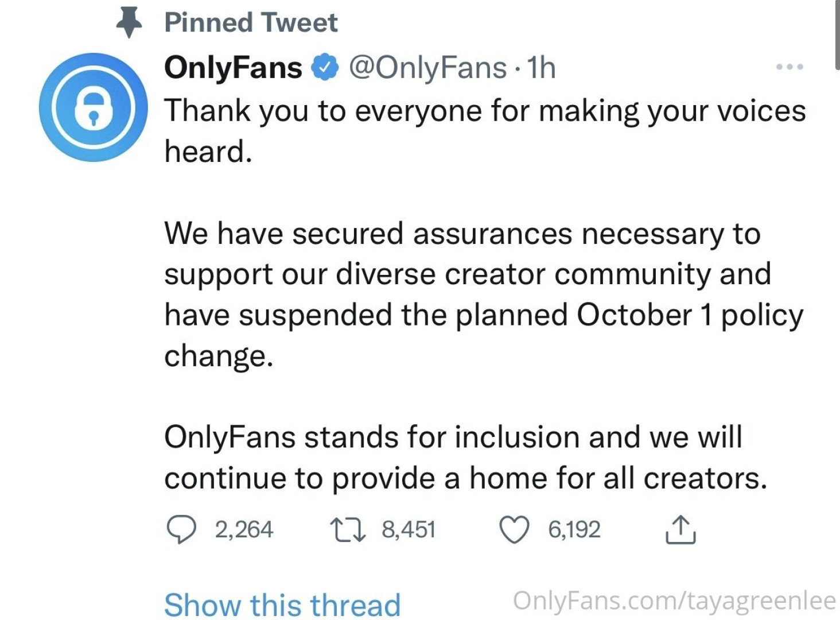Open the @OnlyFans handle link

(x=427, y=68)
